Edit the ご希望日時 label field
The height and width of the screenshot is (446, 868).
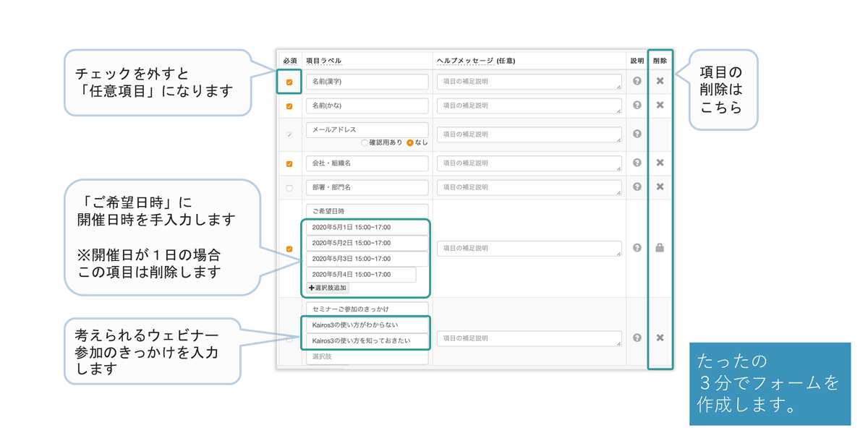click(x=367, y=211)
